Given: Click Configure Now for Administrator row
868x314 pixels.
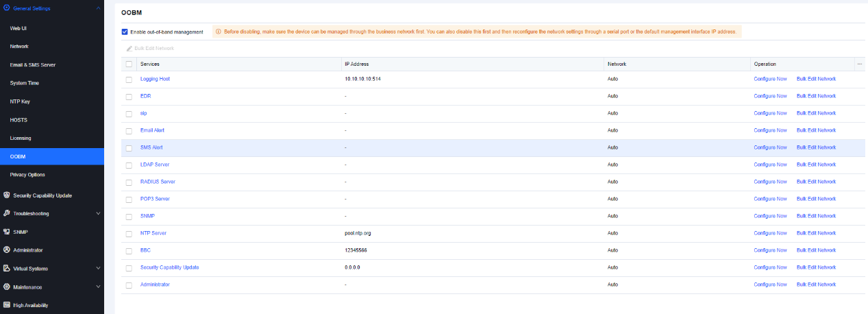Looking at the screenshot, I should (x=770, y=285).
